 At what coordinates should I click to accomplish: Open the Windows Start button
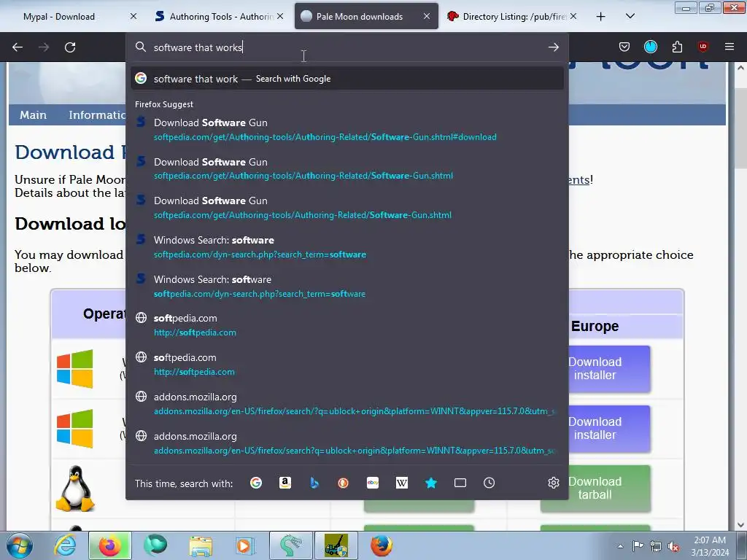point(20,545)
